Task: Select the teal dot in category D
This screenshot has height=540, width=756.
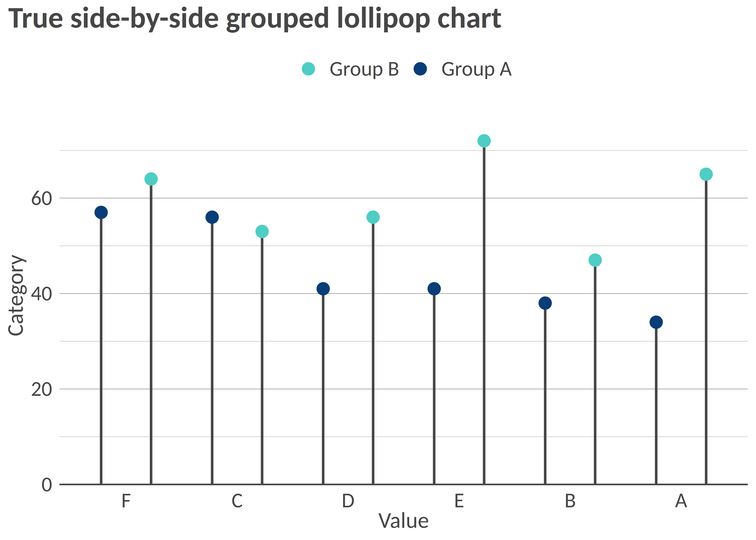Action: (373, 217)
